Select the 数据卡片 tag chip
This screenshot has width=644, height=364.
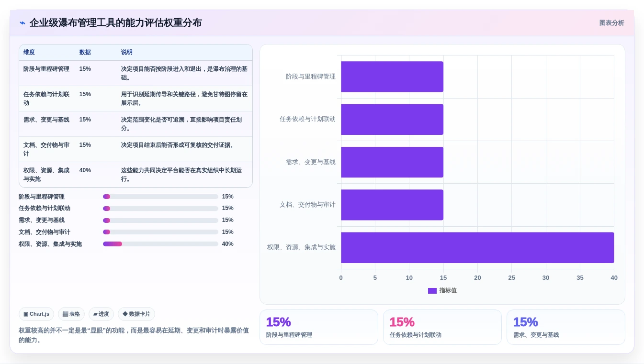tap(136, 314)
